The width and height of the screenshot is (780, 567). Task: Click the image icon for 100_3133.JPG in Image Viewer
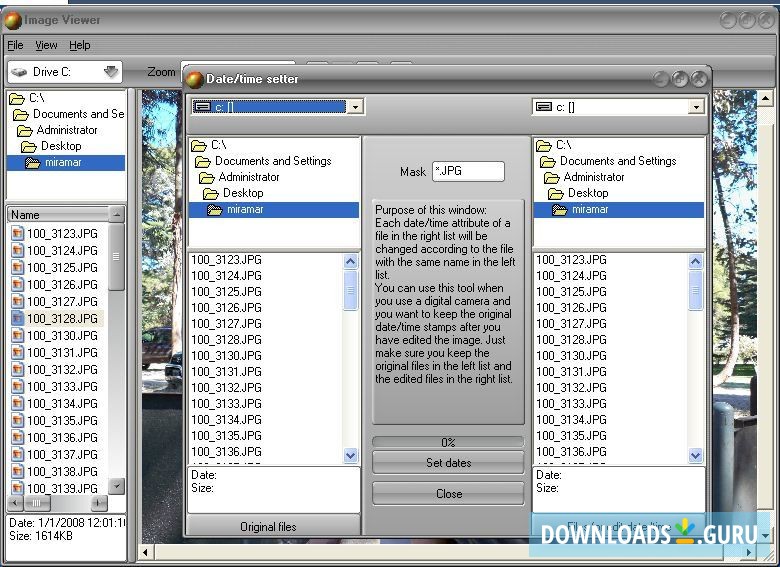pyautogui.click(x=17, y=386)
